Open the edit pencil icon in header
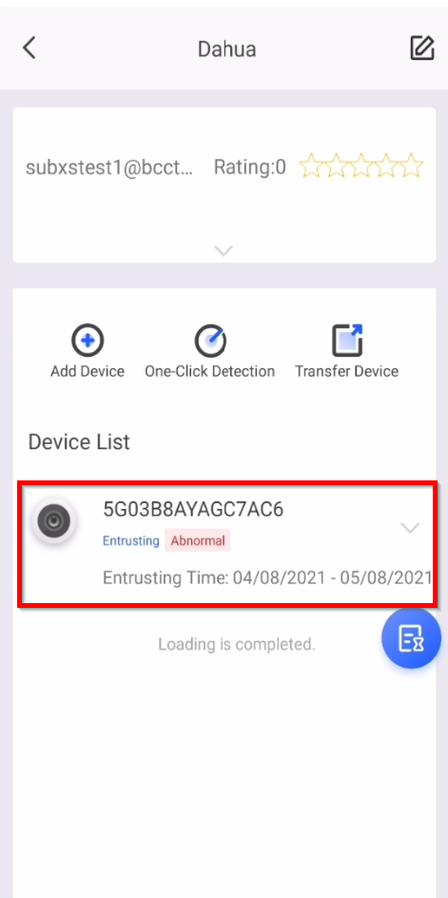Image resolution: width=448 pixels, height=898 pixels. pos(422,48)
